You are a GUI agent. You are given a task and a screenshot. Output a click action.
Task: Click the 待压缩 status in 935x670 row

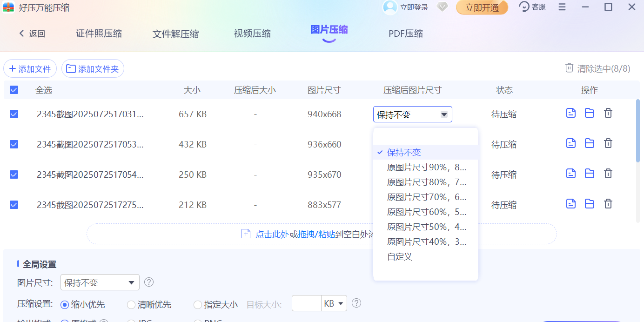(504, 174)
